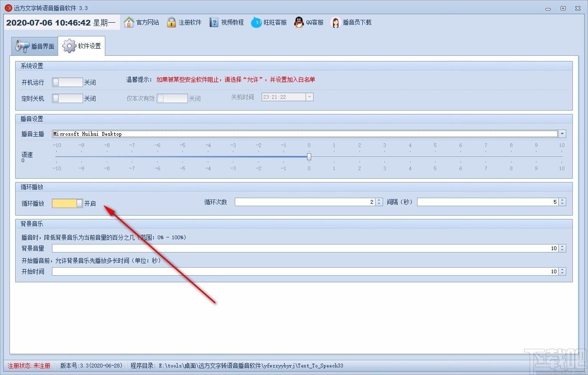The width and height of the screenshot is (588, 375).
Task: Turn off the 循环播放 loop switch
Action: click(68, 203)
